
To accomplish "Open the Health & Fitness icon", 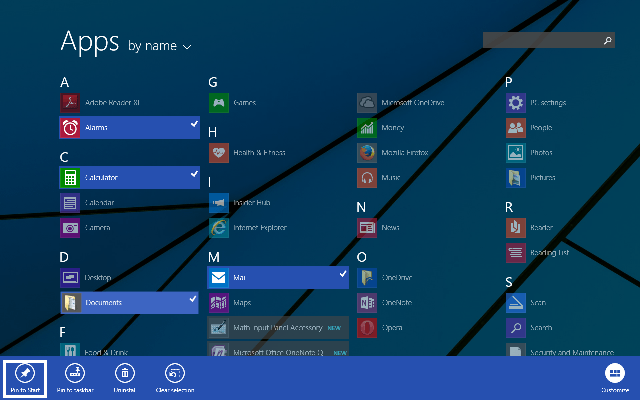I will click(219, 153).
